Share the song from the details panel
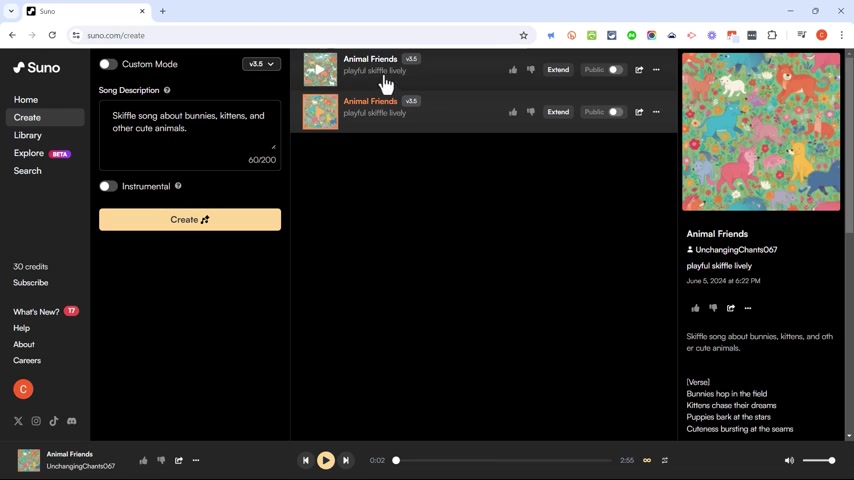This screenshot has width=854, height=480. tap(730, 308)
